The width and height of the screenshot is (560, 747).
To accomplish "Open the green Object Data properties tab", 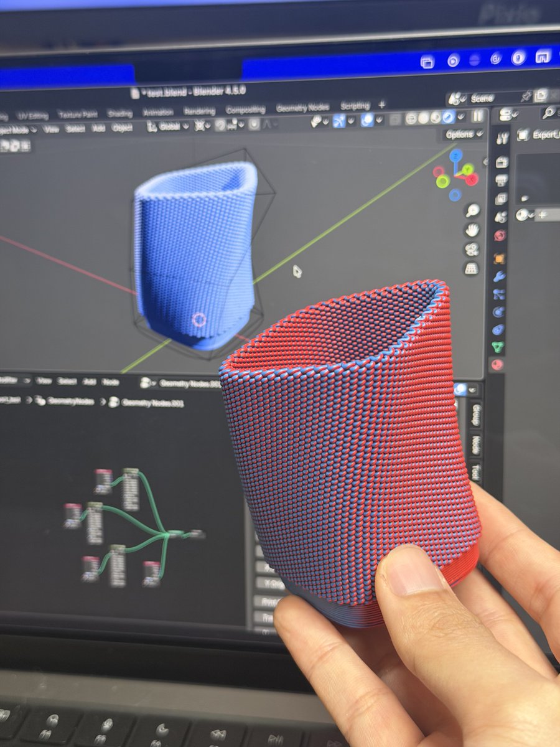I will pyautogui.click(x=498, y=347).
